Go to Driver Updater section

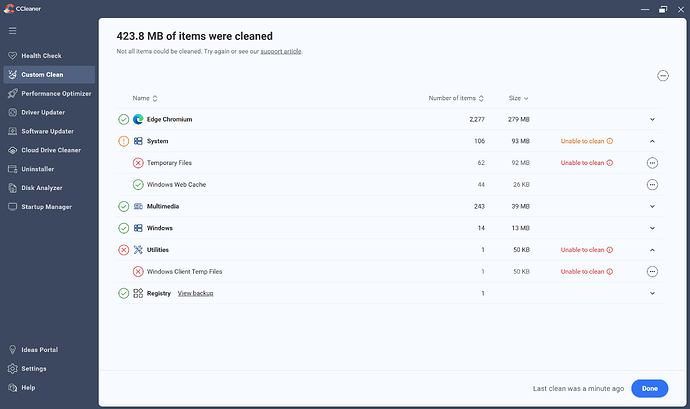45,112
